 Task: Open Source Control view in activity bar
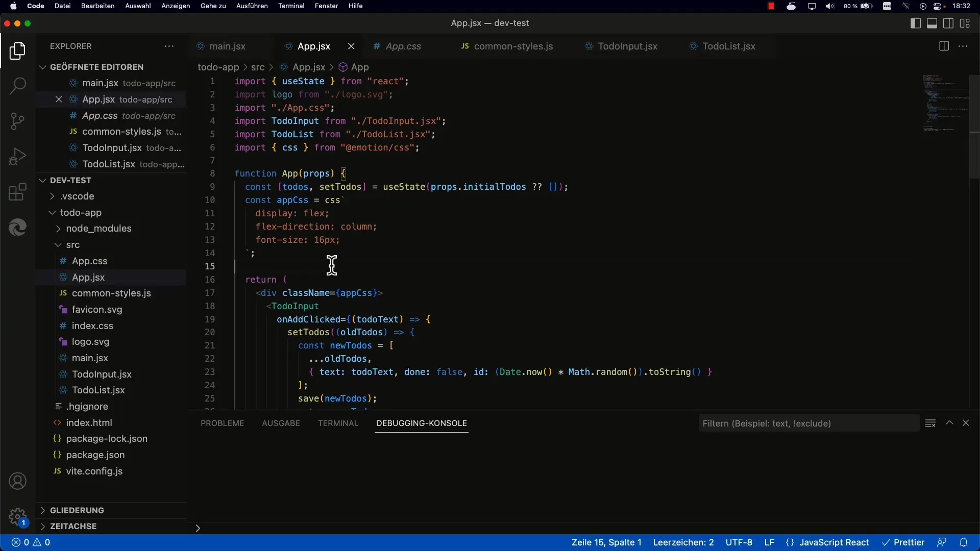click(x=17, y=121)
